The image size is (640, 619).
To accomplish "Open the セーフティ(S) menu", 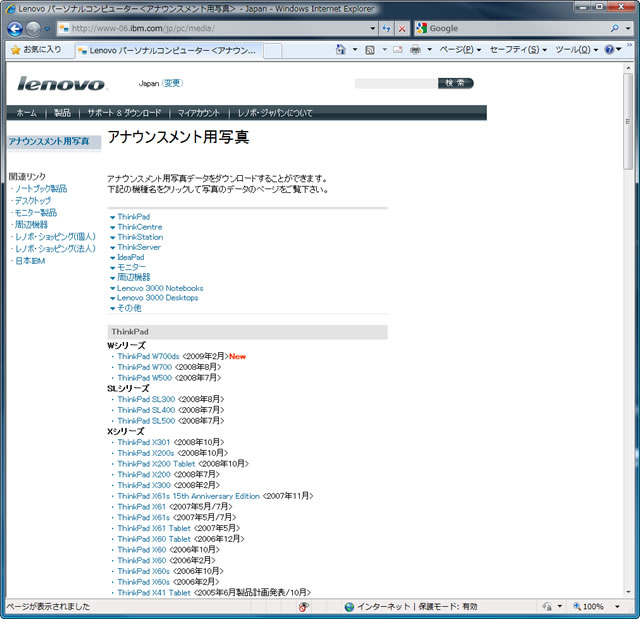I will 518,50.
